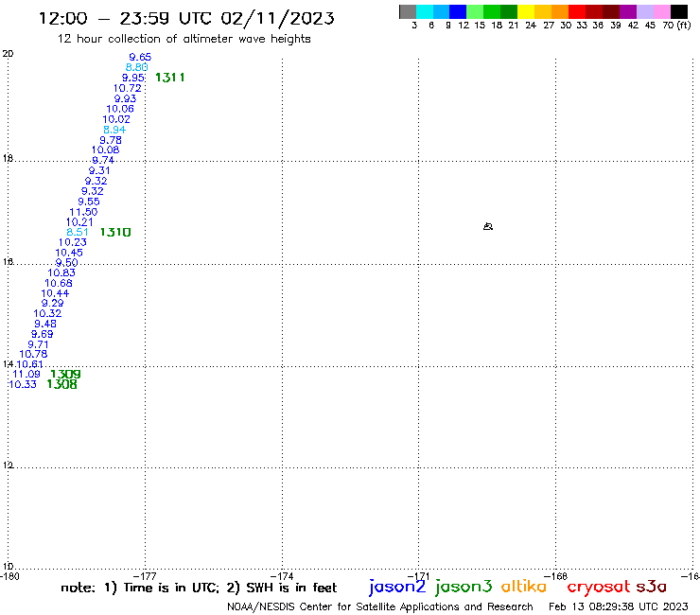
Task: Click the -168 longitude axis label
Action: (x=556, y=576)
